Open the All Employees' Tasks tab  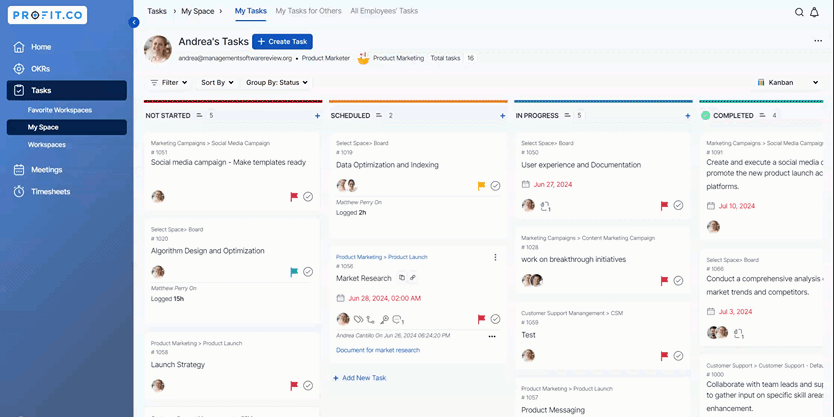click(x=384, y=11)
